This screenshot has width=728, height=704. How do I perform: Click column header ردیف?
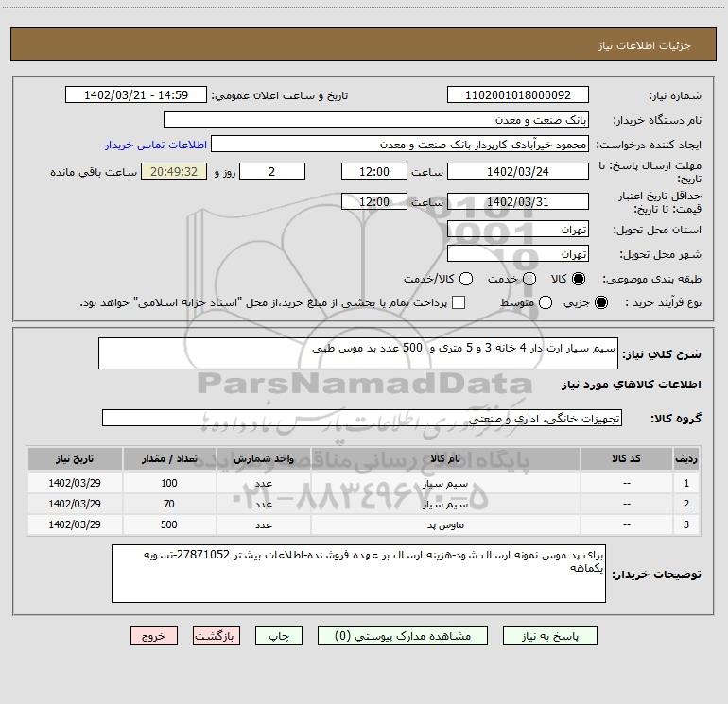pos(686,458)
